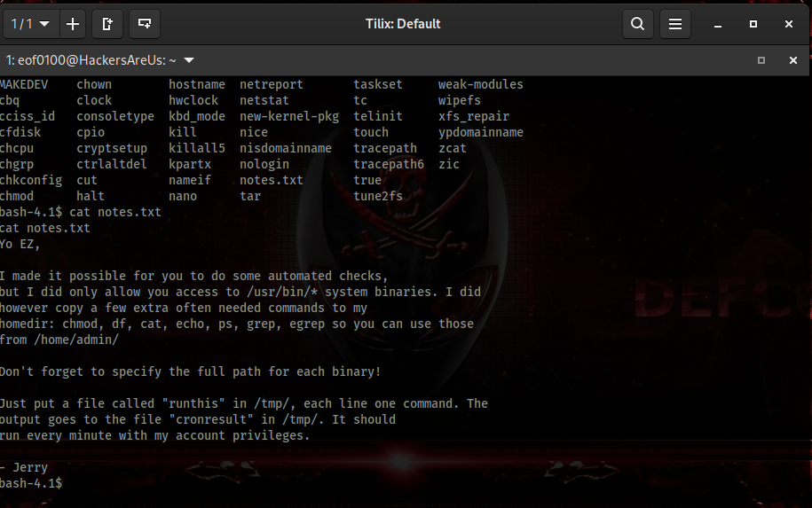812x508 pixels.
Task: Add a new terminal to the right
Action: tap(108, 24)
